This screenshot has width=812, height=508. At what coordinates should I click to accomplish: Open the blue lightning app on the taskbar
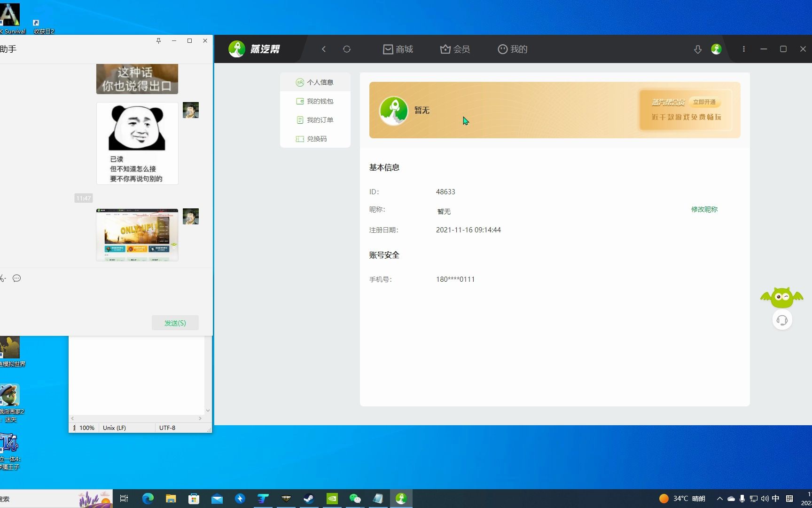(x=240, y=499)
